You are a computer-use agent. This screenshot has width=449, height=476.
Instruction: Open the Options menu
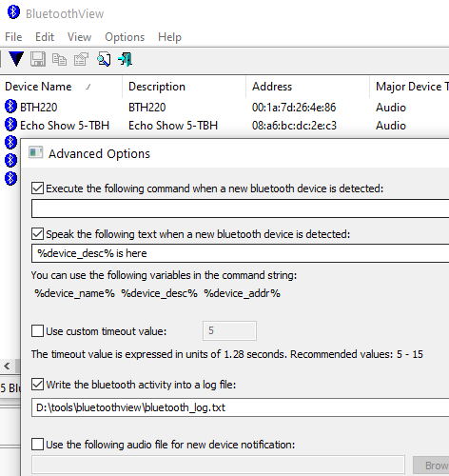coord(125,37)
